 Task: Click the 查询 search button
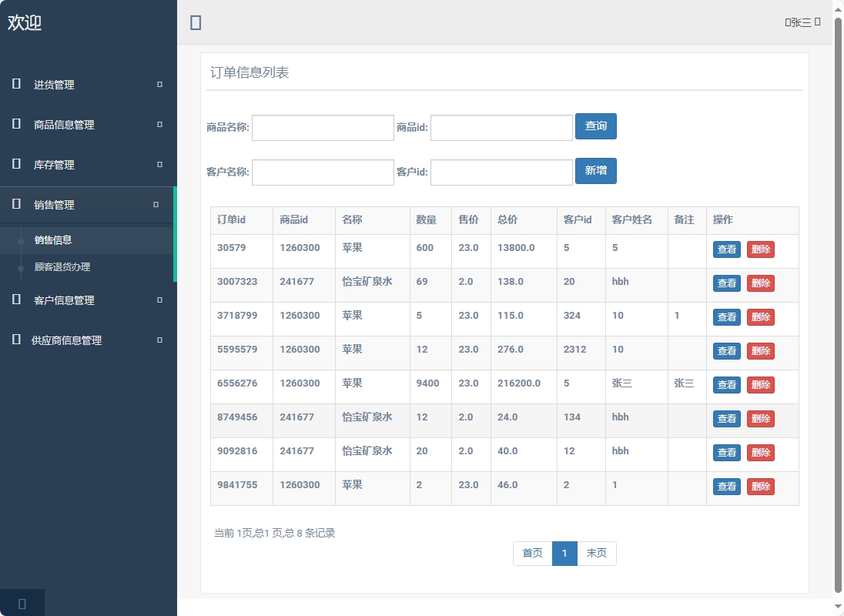click(596, 126)
